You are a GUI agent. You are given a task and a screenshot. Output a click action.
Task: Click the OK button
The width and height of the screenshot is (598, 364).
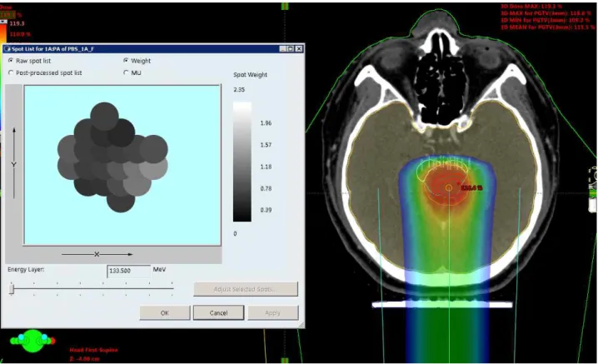165,313
